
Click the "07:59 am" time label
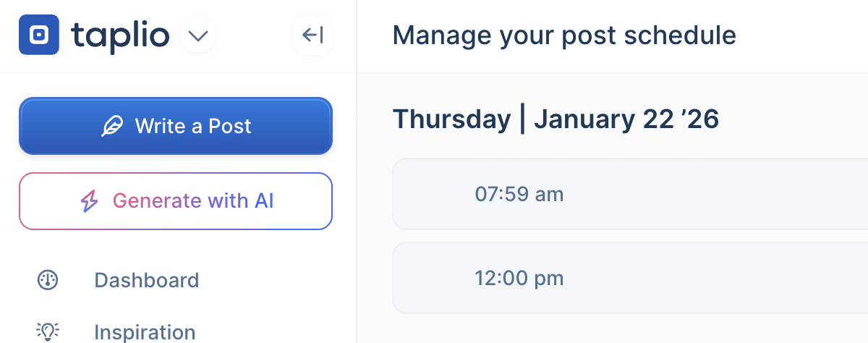click(x=519, y=194)
